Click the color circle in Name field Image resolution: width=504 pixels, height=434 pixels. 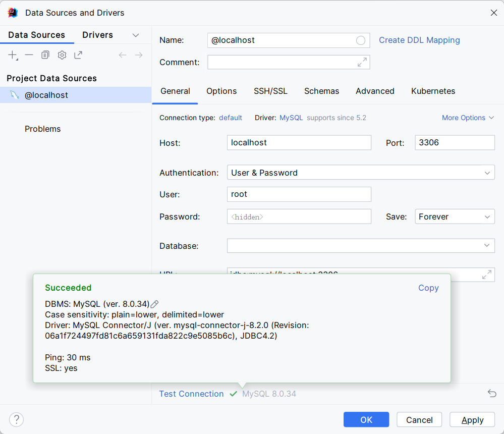coord(361,40)
